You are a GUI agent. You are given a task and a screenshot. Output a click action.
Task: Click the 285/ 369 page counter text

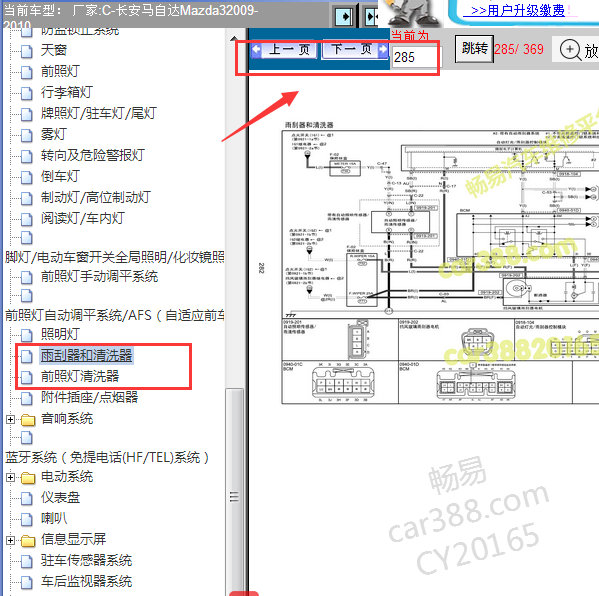click(x=518, y=49)
